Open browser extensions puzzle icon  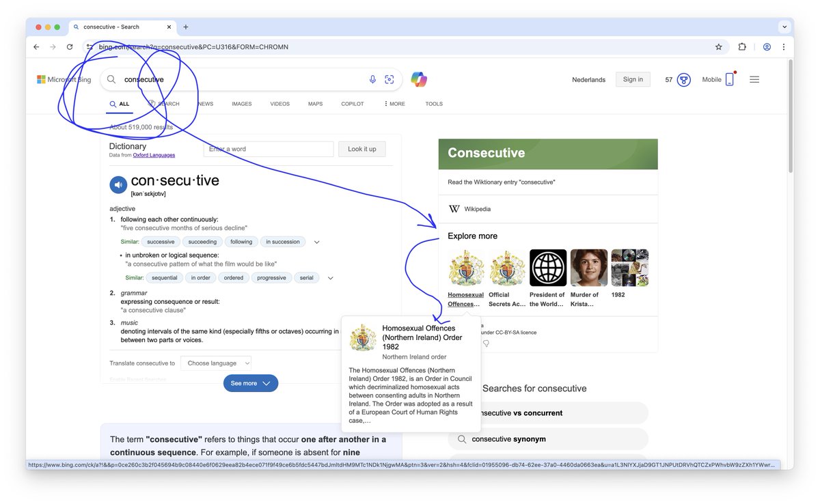742,46
